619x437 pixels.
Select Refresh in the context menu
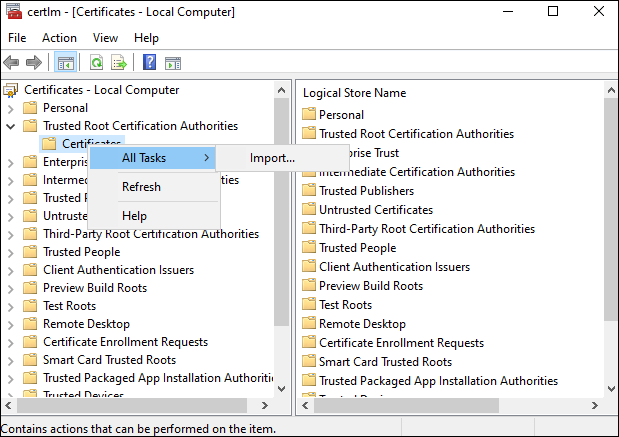tap(141, 187)
